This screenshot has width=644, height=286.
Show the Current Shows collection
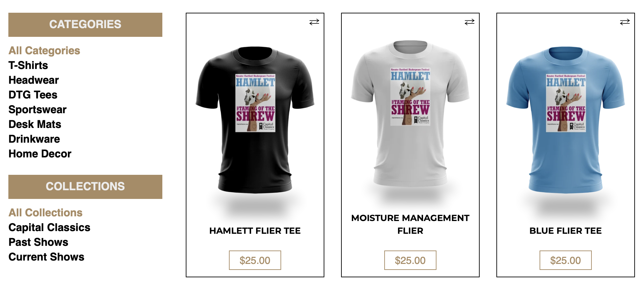47,257
